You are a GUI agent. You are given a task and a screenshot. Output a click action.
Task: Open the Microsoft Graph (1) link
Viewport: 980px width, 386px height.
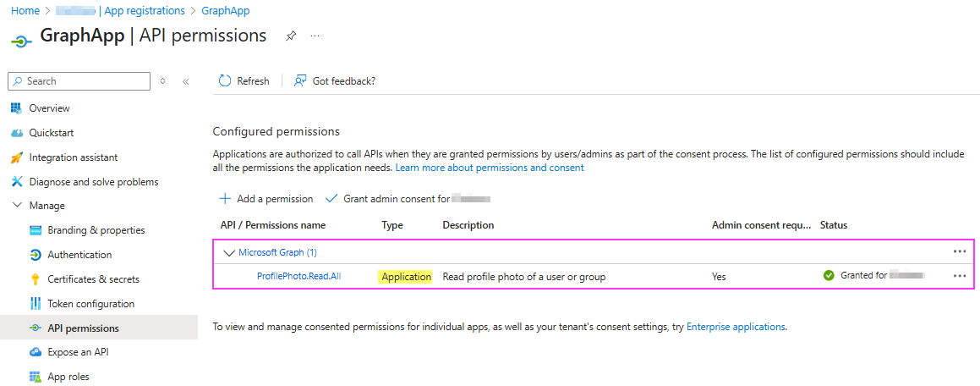point(277,253)
